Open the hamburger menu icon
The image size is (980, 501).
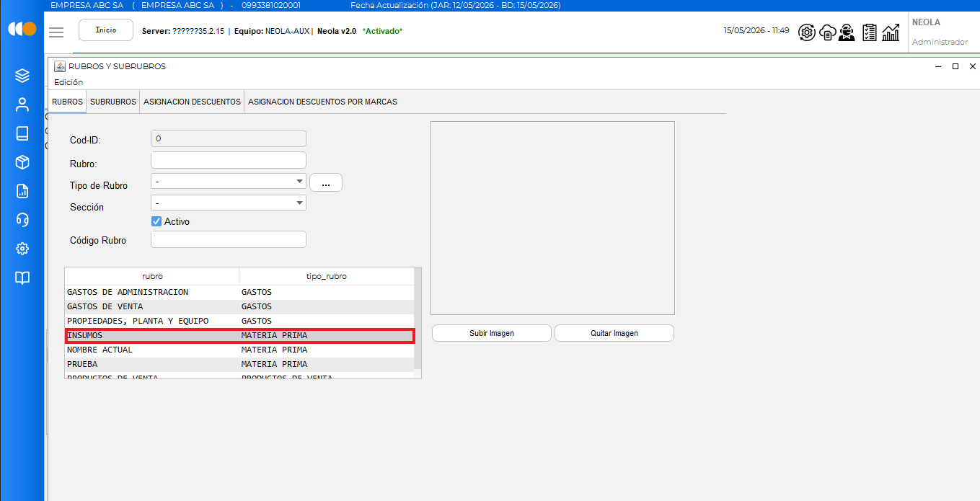(x=56, y=32)
